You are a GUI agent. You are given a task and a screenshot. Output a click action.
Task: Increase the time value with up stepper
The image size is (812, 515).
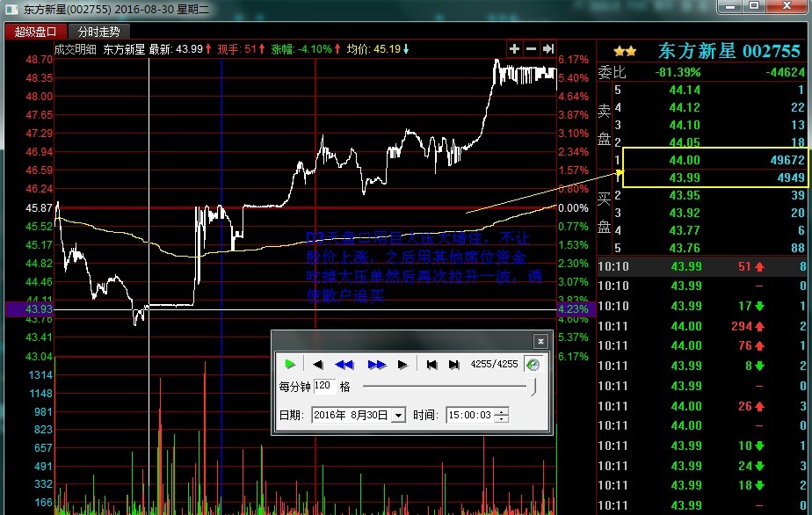[x=502, y=411]
